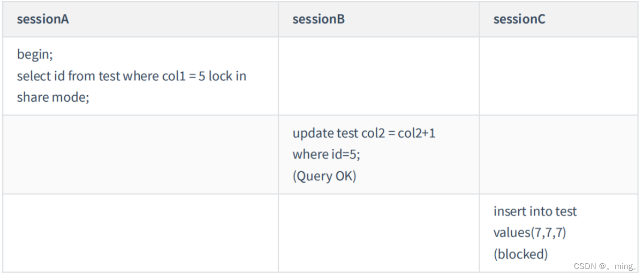
Task: Click the empty sessionA cell beside the update statement
Action: click(x=140, y=155)
